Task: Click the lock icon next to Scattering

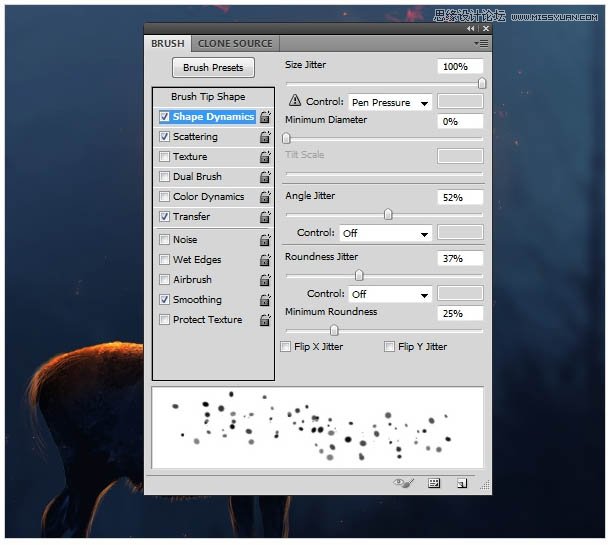Action: tap(265, 137)
